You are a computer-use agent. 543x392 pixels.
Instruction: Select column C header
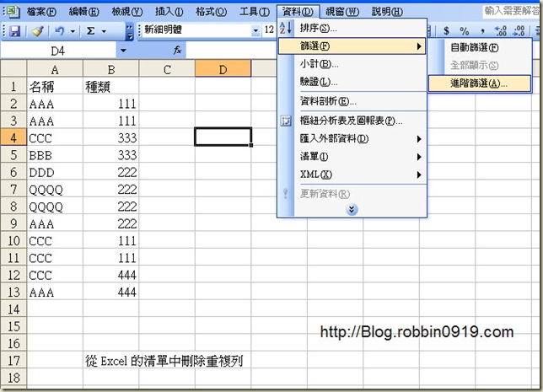click(167, 70)
